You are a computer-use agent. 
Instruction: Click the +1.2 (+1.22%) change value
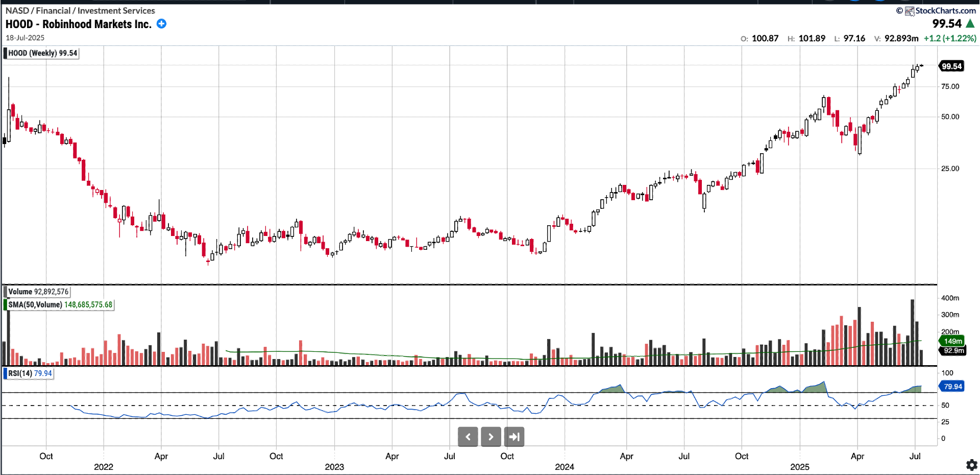click(x=950, y=38)
